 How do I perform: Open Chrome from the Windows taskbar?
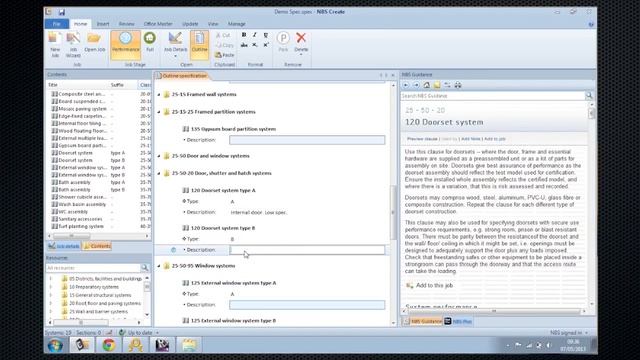[109, 345]
